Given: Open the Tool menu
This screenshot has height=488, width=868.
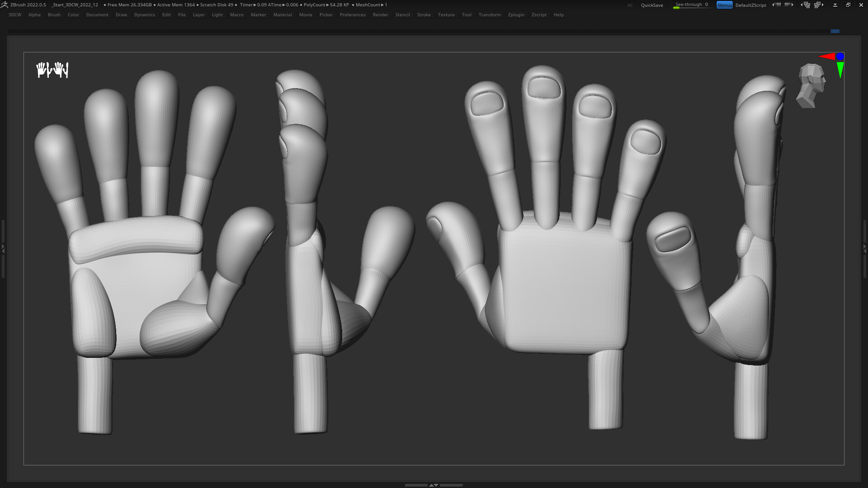Looking at the screenshot, I should coord(467,14).
